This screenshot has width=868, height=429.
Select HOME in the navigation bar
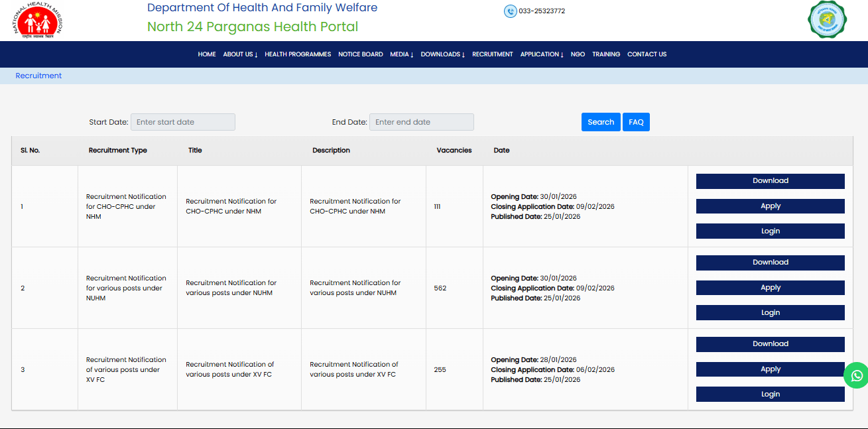(x=206, y=54)
